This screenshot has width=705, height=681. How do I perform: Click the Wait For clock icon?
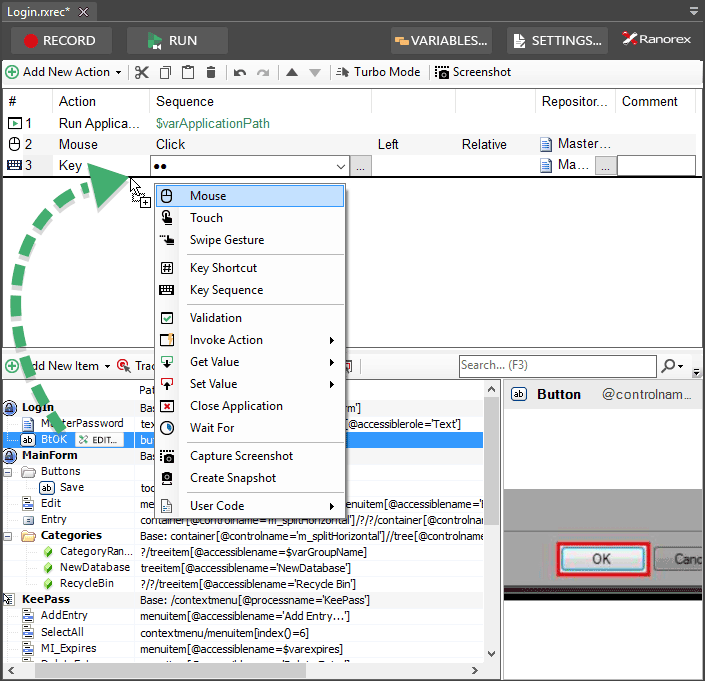tap(167, 428)
